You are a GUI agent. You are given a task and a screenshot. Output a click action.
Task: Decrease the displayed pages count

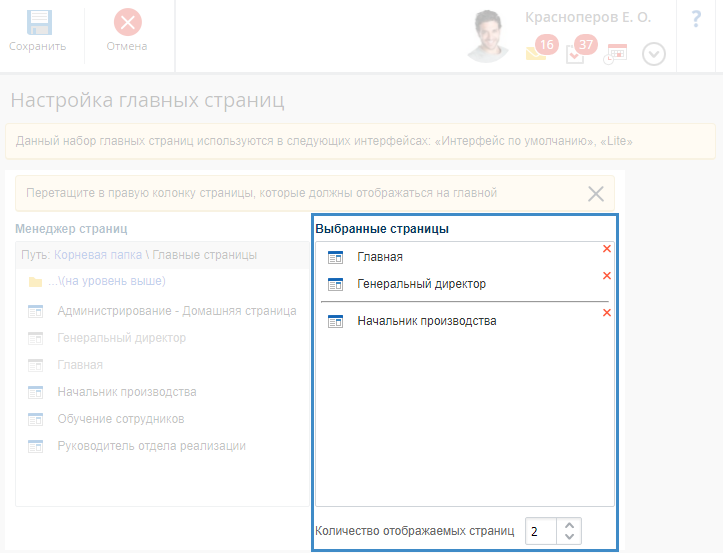[569, 537]
